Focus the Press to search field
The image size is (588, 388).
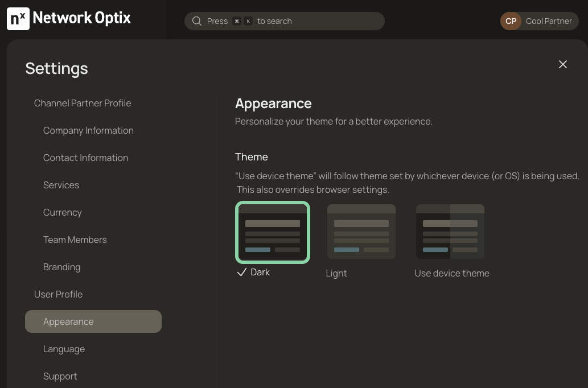pos(284,21)
